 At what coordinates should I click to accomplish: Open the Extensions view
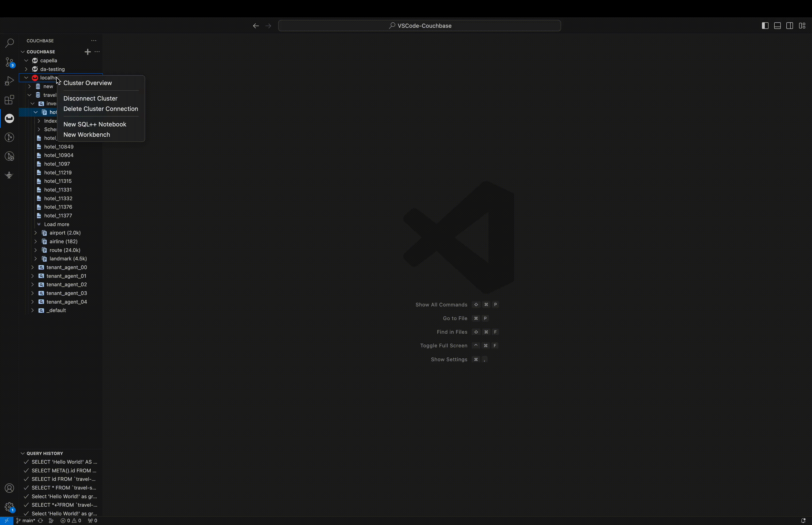pyautogui.click(x=9, y=100)
